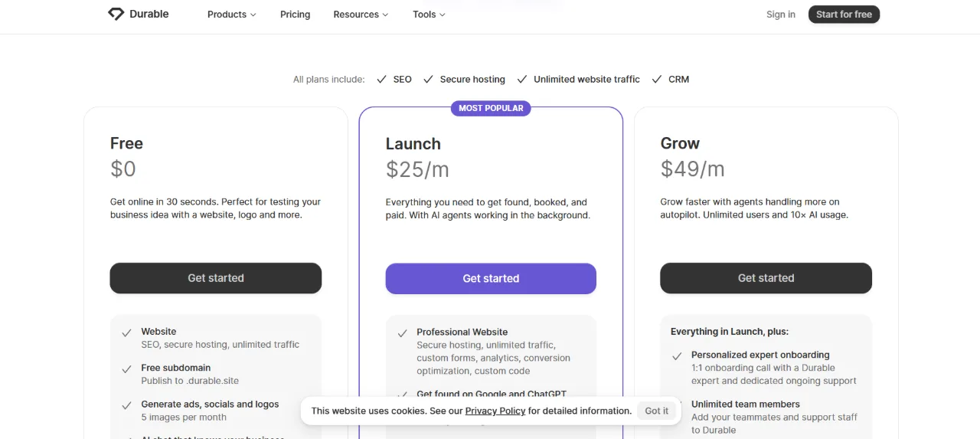
Task: Click 'Secure hosting' label in plans bar
Action: [472, 79]
